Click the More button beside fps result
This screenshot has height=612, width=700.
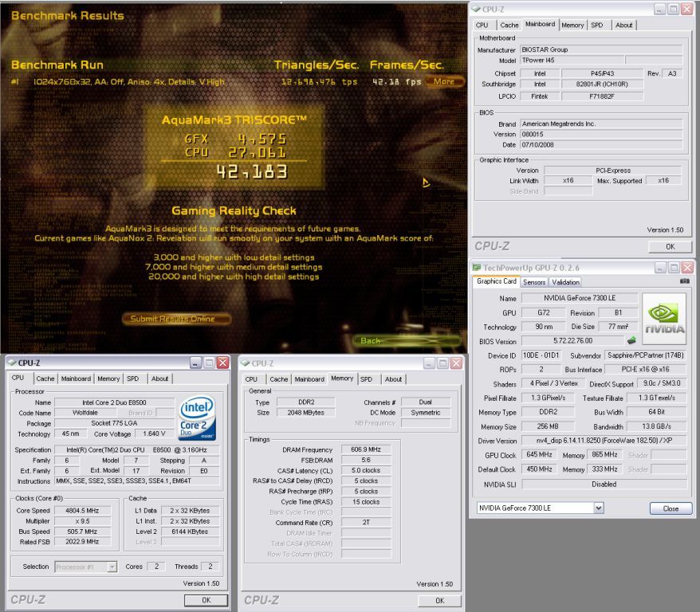[444, 81]
